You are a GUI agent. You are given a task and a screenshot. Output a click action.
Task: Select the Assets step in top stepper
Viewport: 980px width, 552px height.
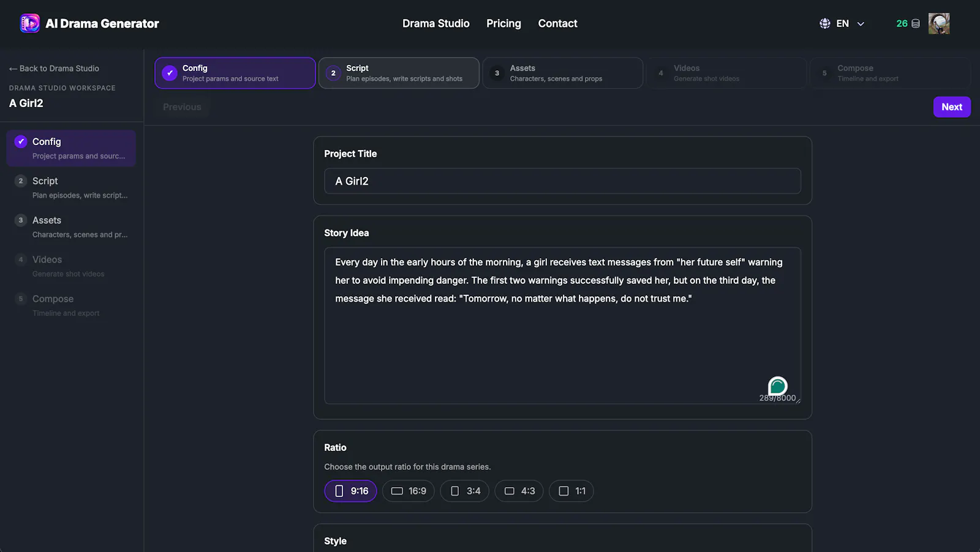pyautogui.click(x=563, y=73)
